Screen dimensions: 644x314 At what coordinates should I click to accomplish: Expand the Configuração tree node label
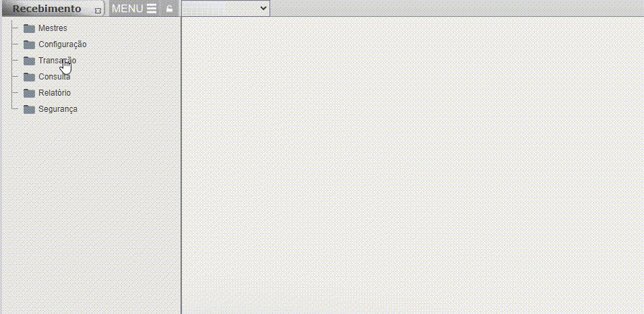pyautogui.click(x=62, y=44)
